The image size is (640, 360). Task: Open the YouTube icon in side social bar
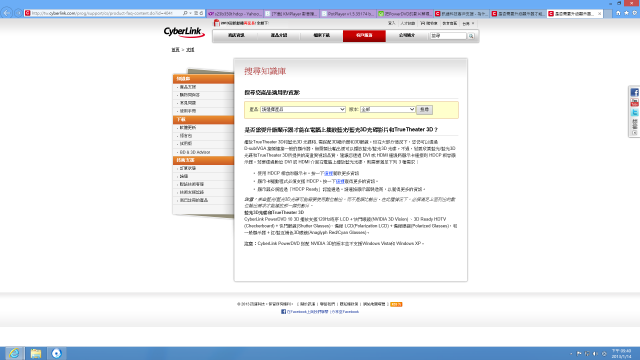coord(634,102)
